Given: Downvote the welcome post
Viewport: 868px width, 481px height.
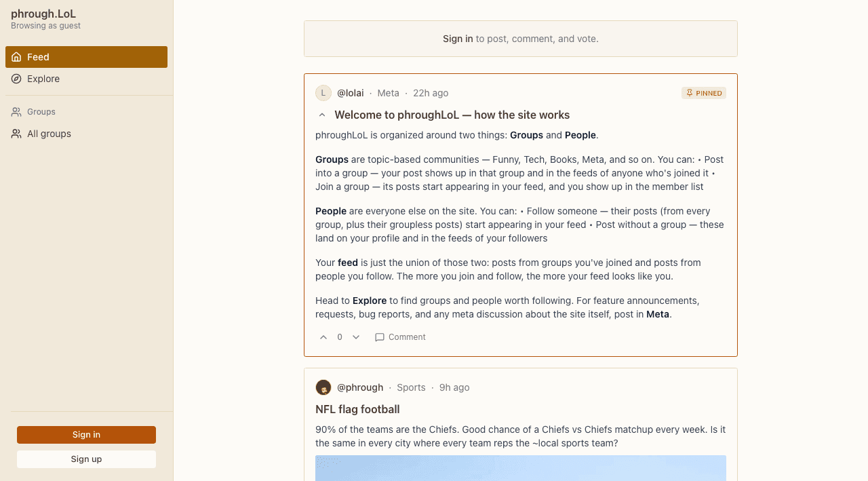Looking at the screenshot, I should point(356,337).
